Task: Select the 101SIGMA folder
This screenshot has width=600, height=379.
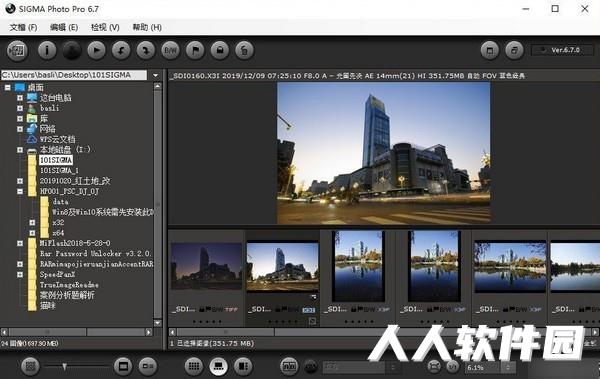Action: click(56, 160)
